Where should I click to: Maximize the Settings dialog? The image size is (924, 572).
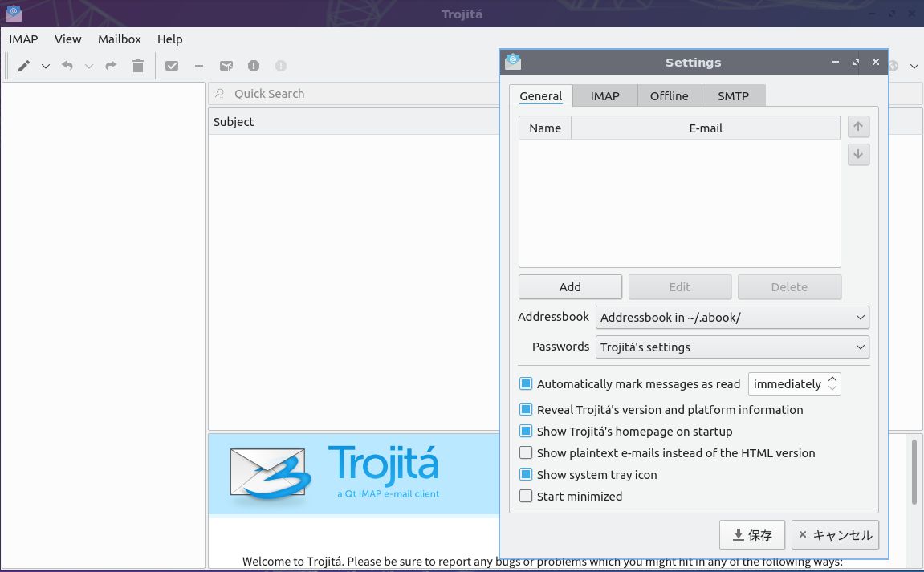pyautogui.click(x=856, y=62)
